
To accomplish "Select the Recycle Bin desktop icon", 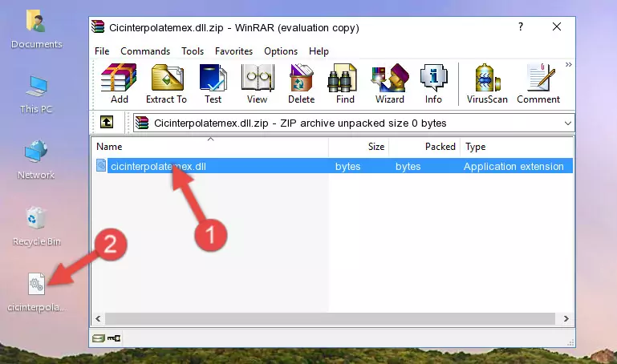I will click(36, 226).
